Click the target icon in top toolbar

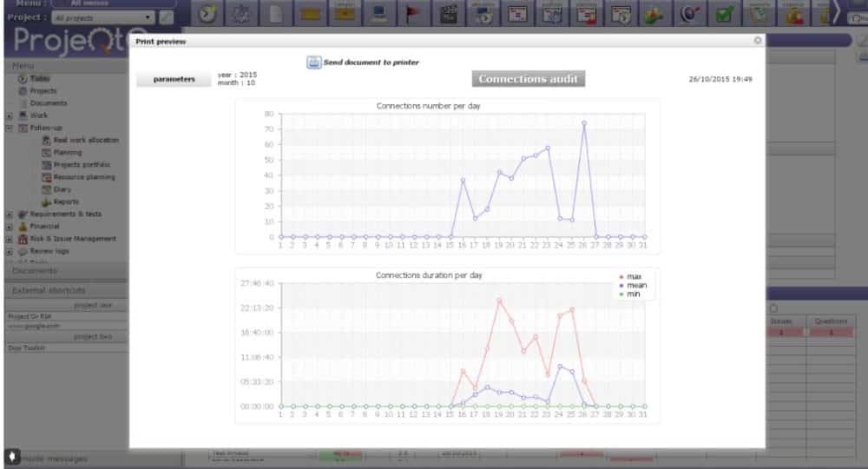691,14
